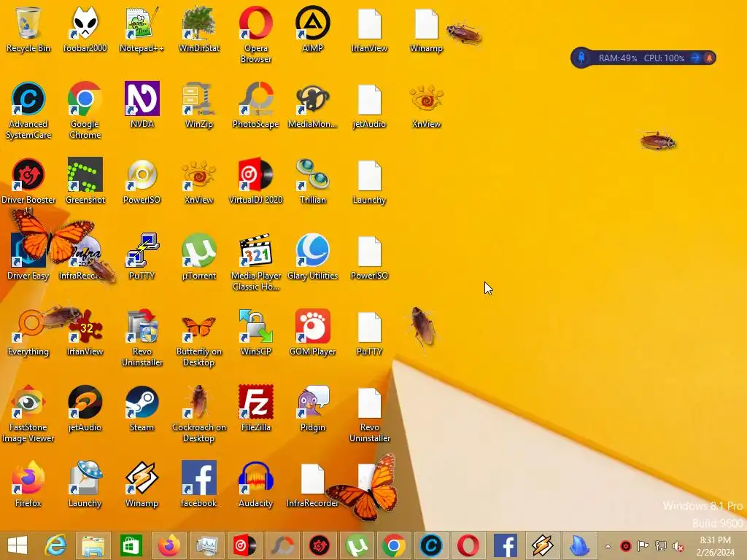Open the Action Center flag tray icon
Image resolution: width=747 pixels, height=560 pixels.
(643, 546)
